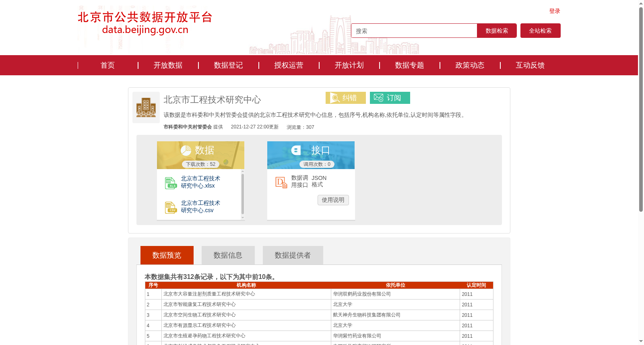Viewport: 644px width, 345px height.
Task: Open 互动反馈 navigation item
Action: point(530,65)
